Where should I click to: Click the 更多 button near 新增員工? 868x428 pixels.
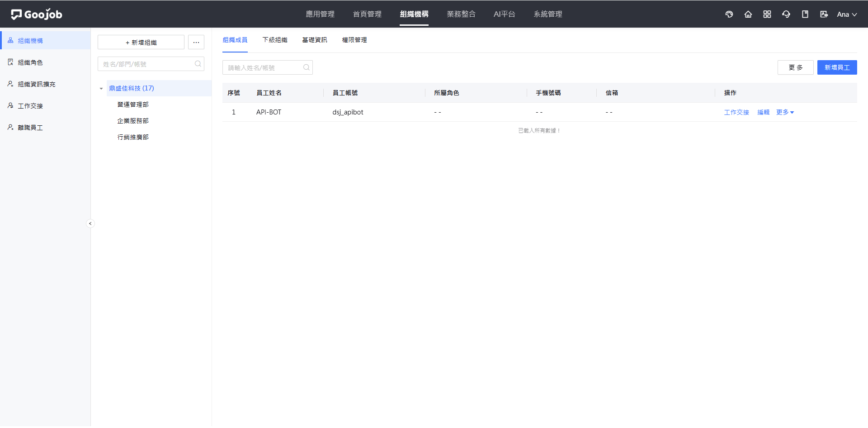[x=796, y=67]
